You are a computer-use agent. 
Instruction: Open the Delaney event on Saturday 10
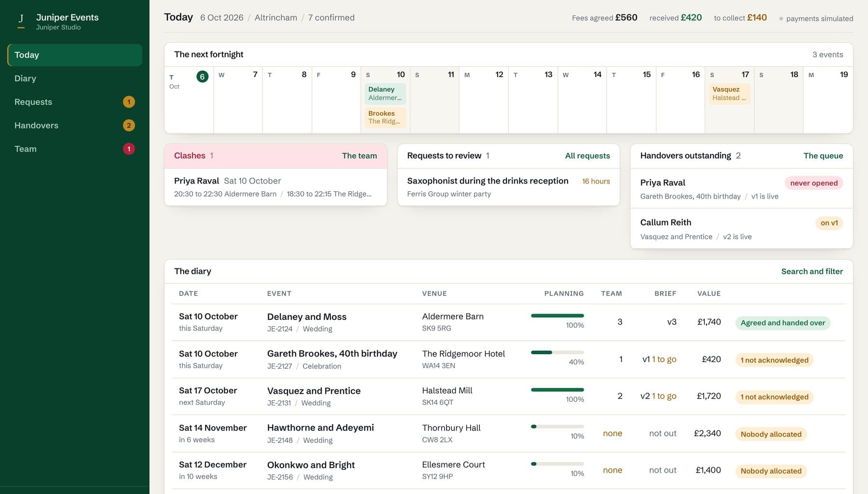[x=385, y=93]
